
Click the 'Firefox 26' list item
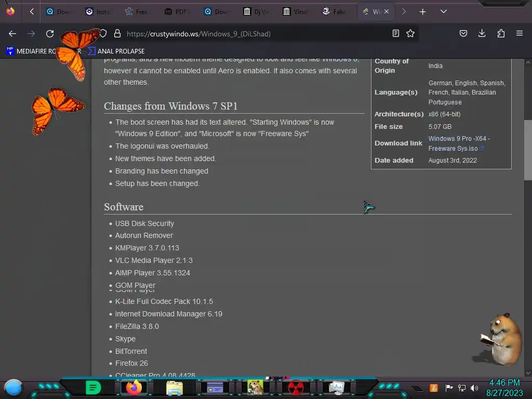[131, 363]
